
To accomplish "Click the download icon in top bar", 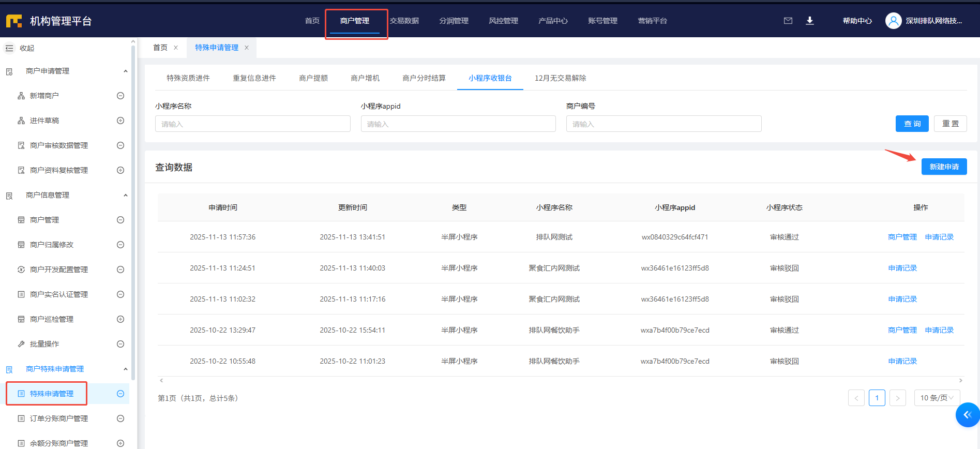I will click(x=810, y=21).
